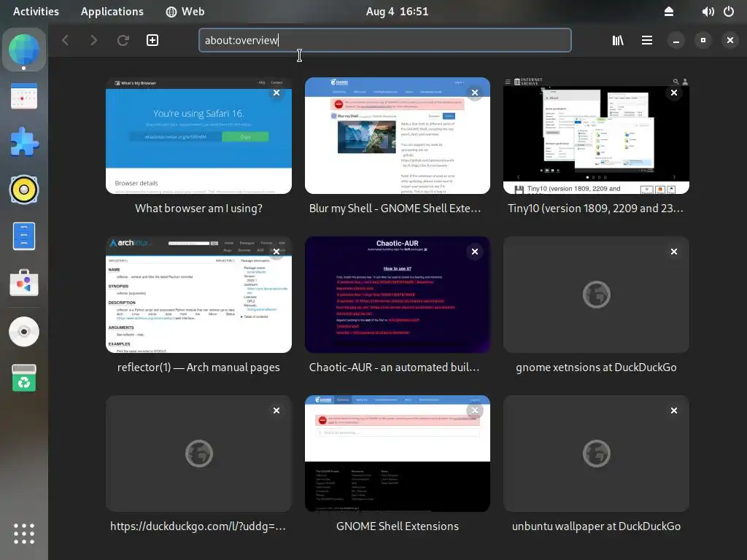This screenshot has width=747, height=560.
Task: Remove the 'unbuntu wallpaper at DuckDuckGo' tile
Action: 674,411
